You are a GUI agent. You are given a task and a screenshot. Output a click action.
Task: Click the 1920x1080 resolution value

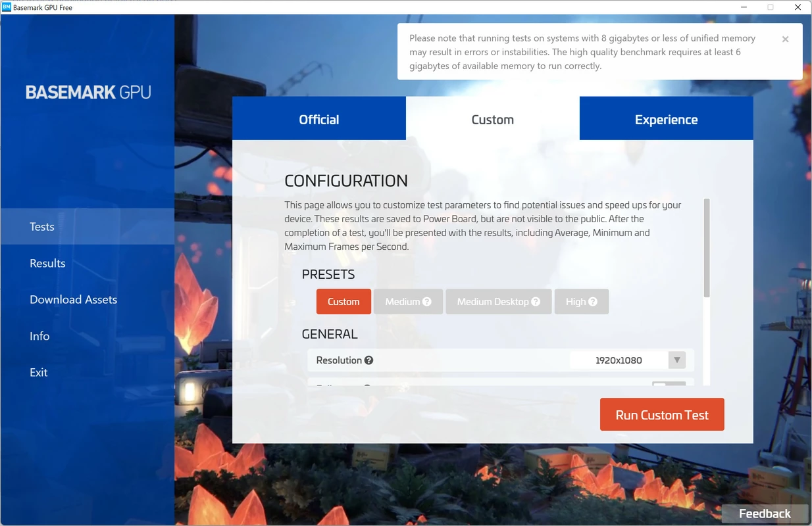[619, 360]
